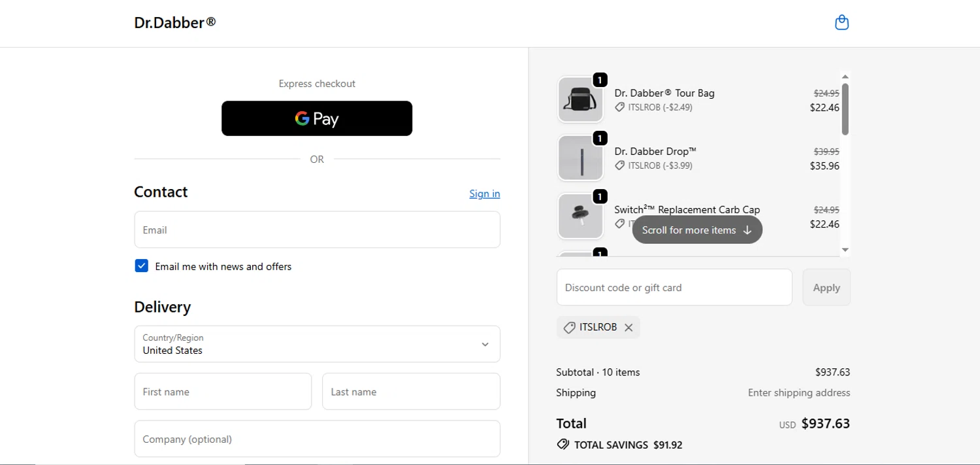The image size is (980, 465).
Task: Select the Company (optional) field
Action: click(x=318, y=438)
